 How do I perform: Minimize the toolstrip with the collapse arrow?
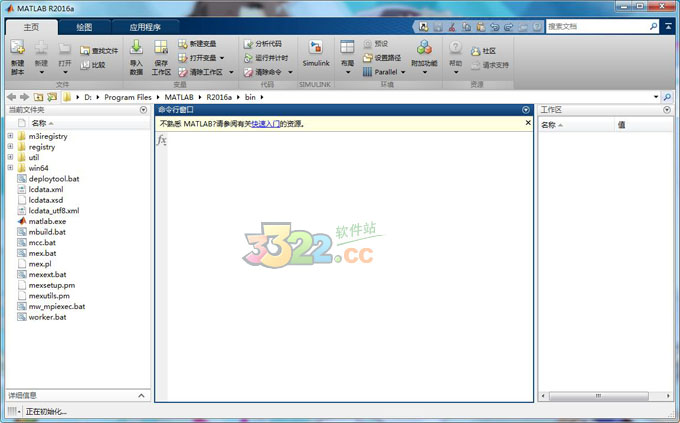pyautogui.click(x=668, y=26)
